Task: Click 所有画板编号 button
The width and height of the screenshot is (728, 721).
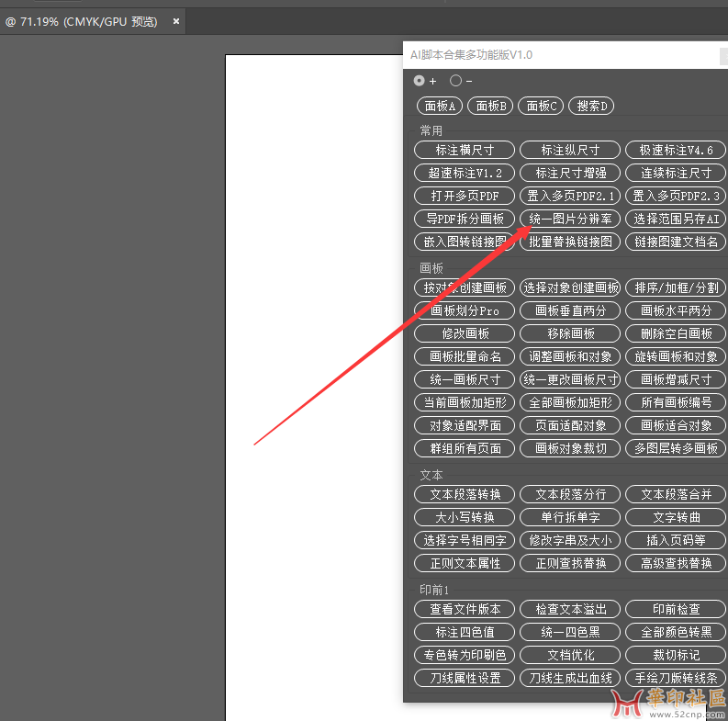Action: (x=676, y=402)
